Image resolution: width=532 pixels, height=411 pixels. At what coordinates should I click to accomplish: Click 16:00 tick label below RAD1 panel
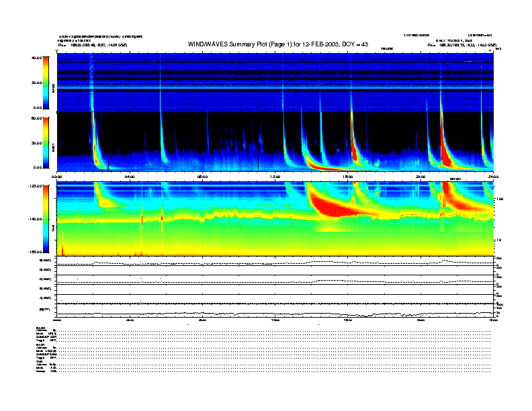click(x=348, y=177)
